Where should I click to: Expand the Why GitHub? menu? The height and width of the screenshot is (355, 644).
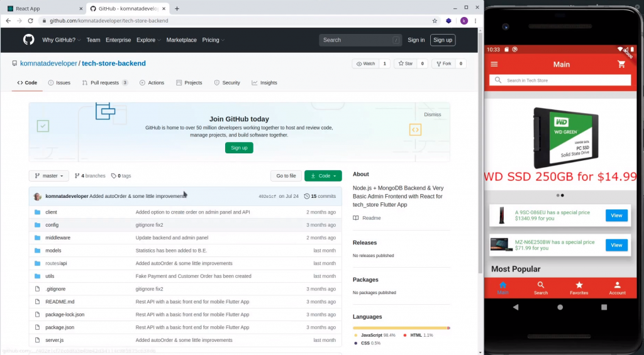point(61,40)
